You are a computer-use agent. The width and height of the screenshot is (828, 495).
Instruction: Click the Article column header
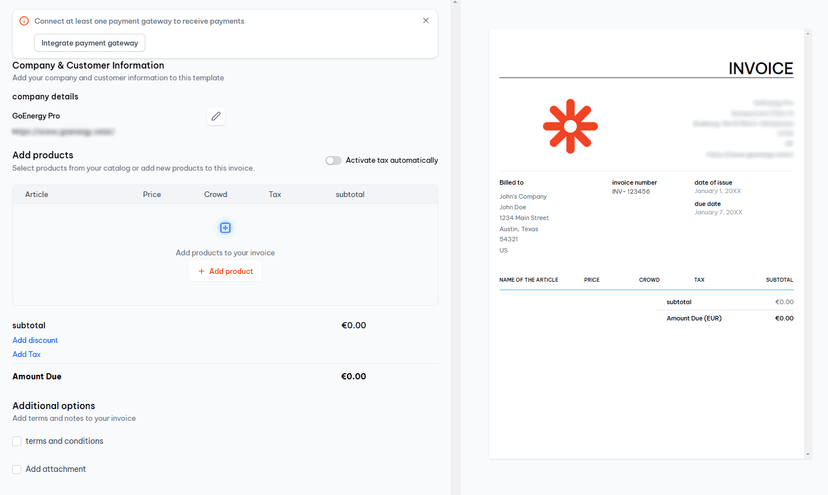tap(36, 194)
